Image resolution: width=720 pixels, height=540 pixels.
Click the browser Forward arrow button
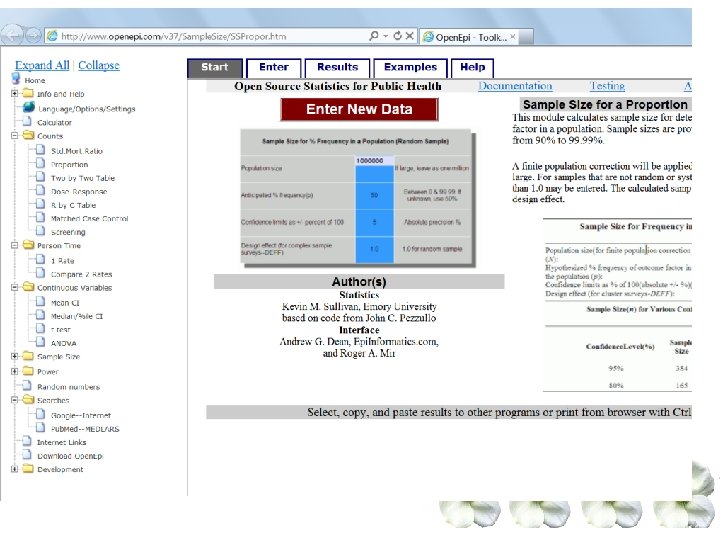click(x=33, y=35)
